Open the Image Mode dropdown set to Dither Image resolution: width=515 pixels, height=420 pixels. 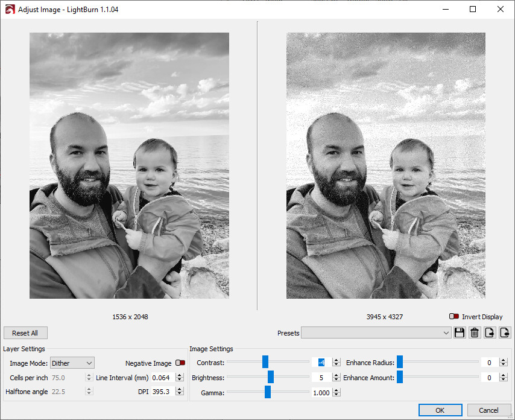point(72,363)
